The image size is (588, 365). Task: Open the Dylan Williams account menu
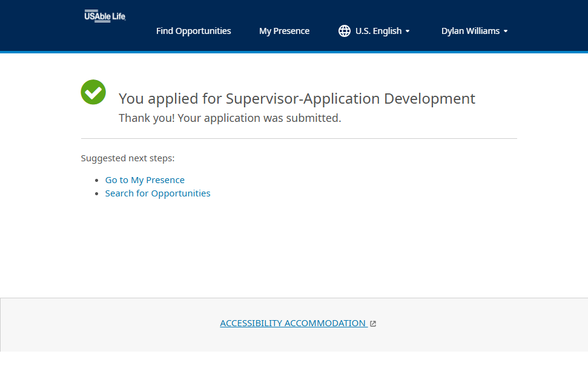coord(469,31)
